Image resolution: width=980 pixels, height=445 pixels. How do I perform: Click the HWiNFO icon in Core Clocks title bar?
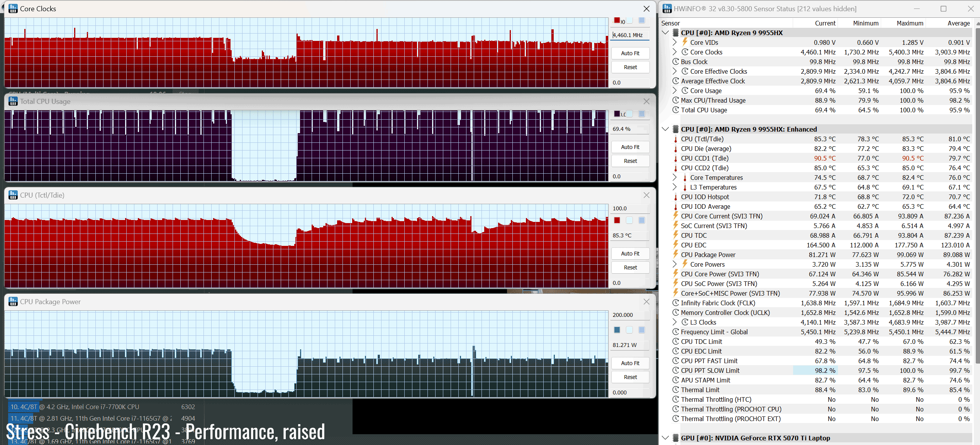[x=13, y=8]
